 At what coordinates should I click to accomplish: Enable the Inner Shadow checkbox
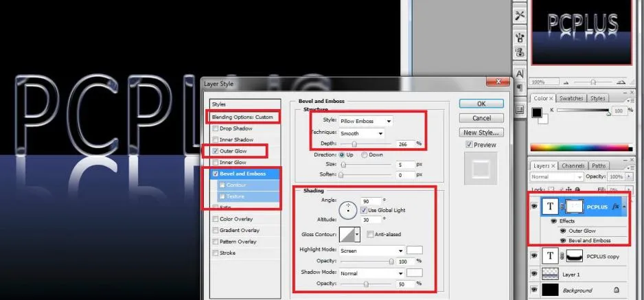(x=215, y=140)
